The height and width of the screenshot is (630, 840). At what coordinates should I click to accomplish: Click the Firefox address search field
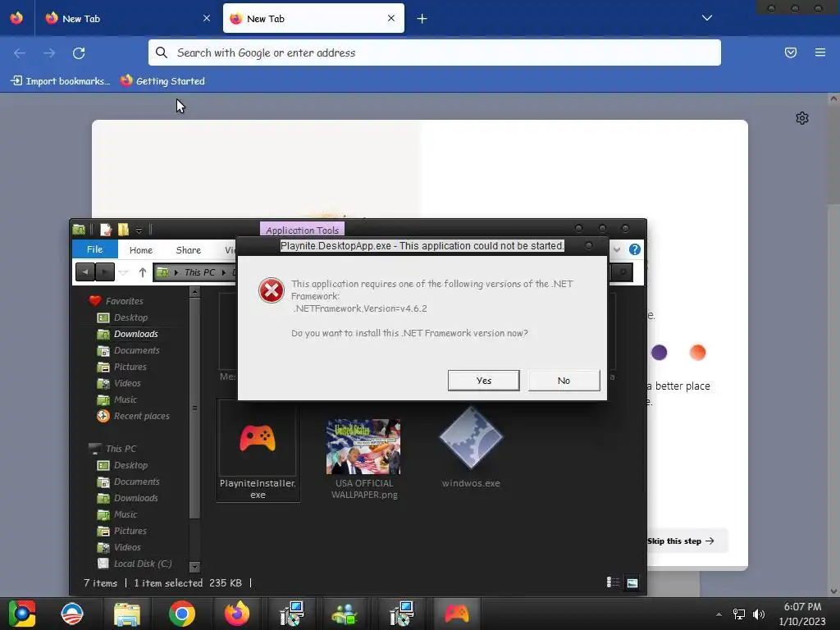(x=435, y=52)
